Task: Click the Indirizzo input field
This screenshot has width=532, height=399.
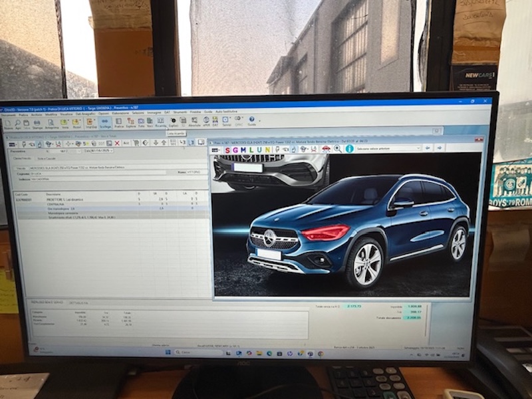Action: [118, 179]
